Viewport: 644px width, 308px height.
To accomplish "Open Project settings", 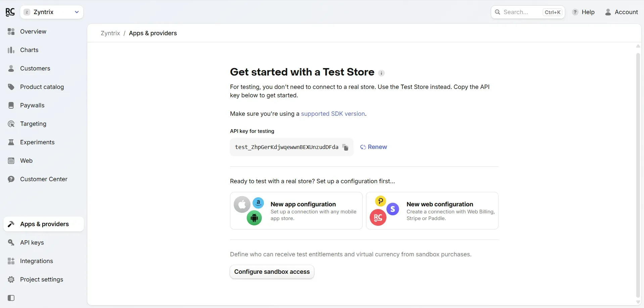I will click(x=41, y=279).
